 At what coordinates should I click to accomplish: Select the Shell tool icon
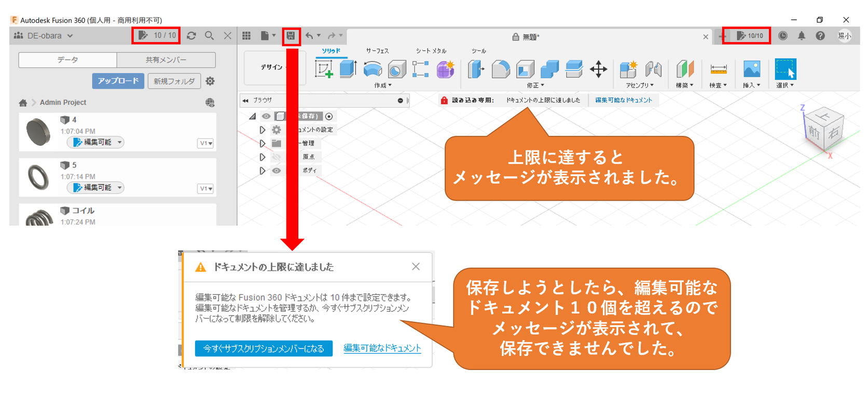525,69
